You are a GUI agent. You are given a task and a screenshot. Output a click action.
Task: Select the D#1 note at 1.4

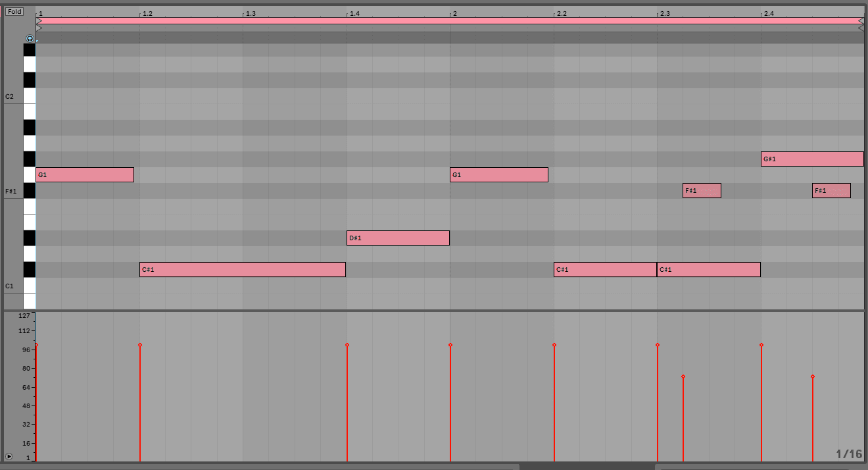(x=398, y=238)
